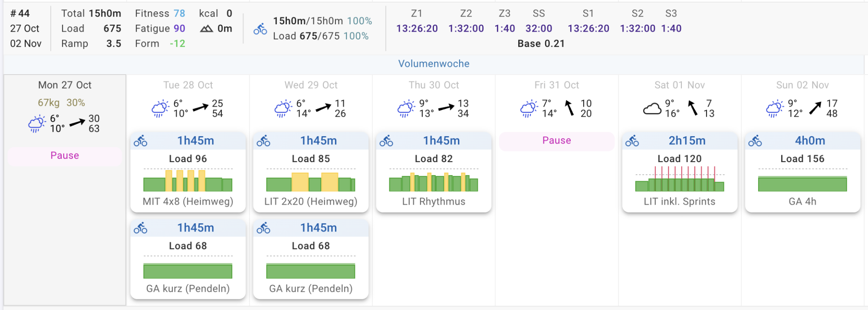868x310 pixels.
Task: Open Monday's Pause entry
Action: pyautogui.click(x=65, y=156)
